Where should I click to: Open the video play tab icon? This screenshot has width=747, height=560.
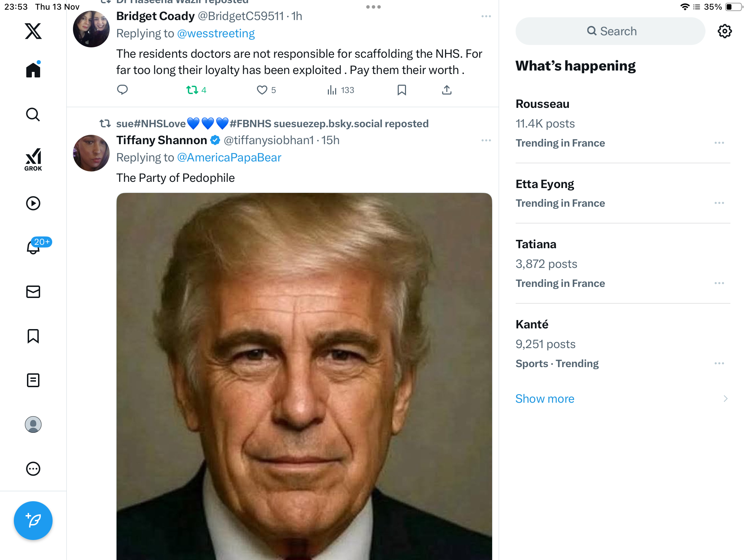point(33,203)
